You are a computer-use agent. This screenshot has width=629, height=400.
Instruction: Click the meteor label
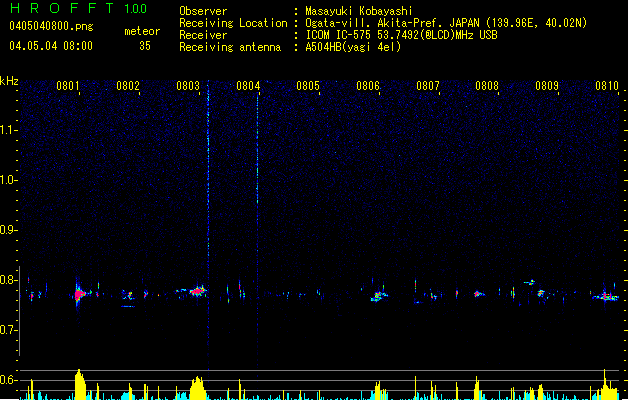point(142,31)
